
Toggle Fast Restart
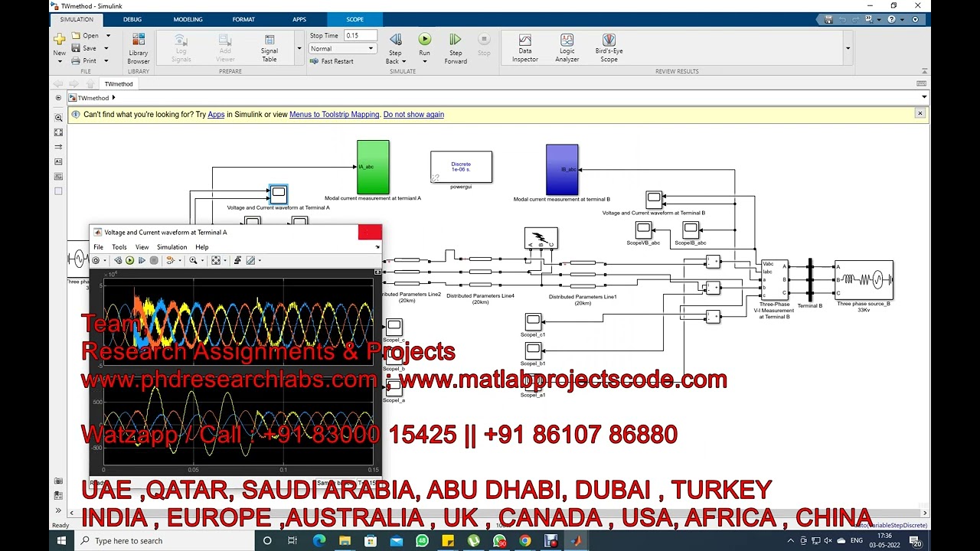[x=332, y=61]
